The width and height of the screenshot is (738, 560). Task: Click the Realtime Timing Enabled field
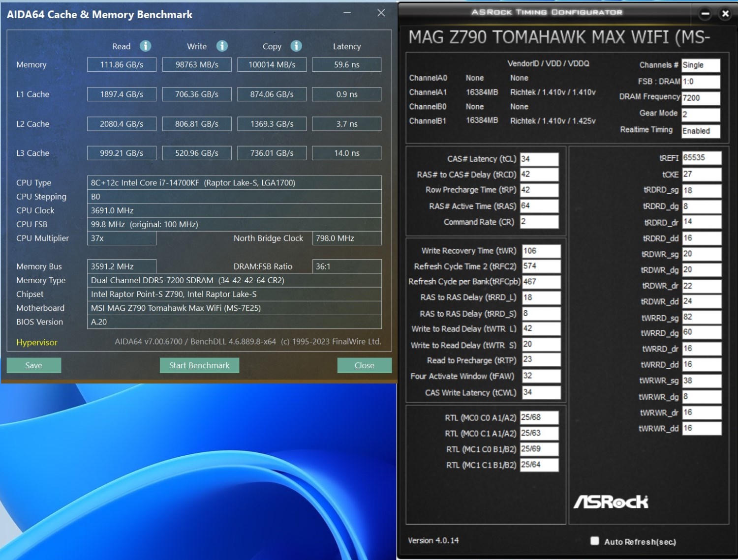tap(701, 131)
